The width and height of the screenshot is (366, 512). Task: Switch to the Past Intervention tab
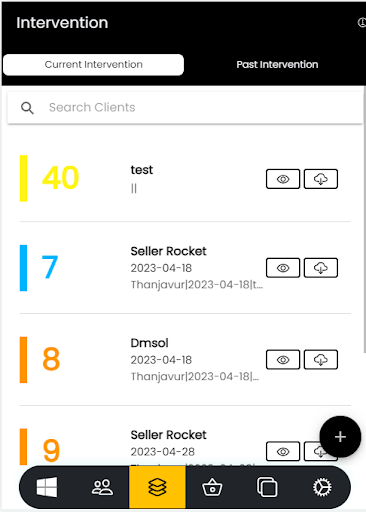click(x=277, y=65)
